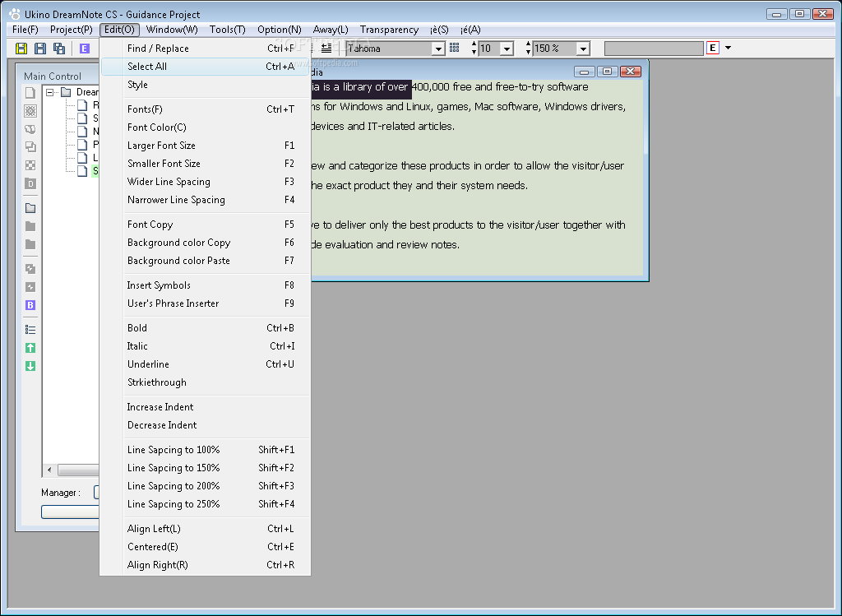Click the purple E toolbar icon
This screenshot has width=842, height=616.
coord(85,49)
